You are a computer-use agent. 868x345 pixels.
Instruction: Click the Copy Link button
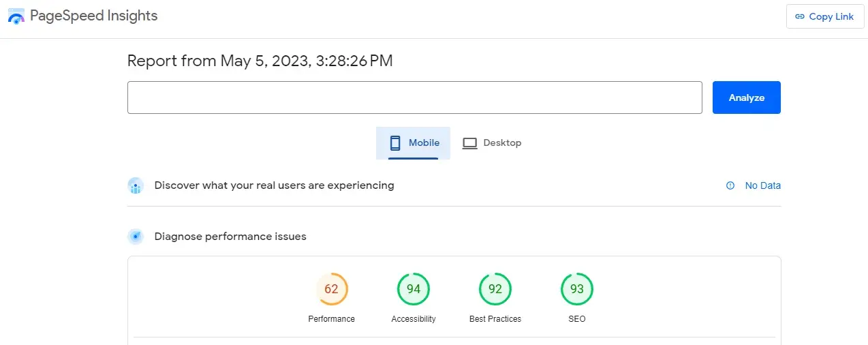click(825, 16)
